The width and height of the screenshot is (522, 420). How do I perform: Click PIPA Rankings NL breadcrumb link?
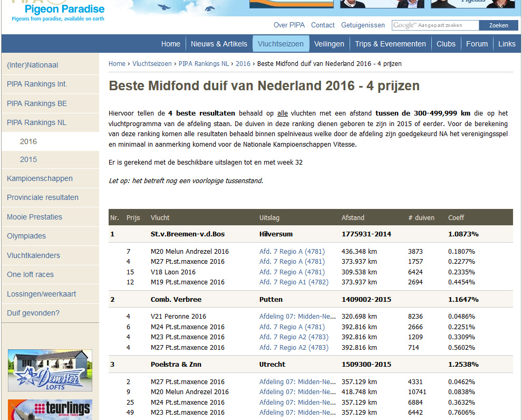[x=204, y=64]
